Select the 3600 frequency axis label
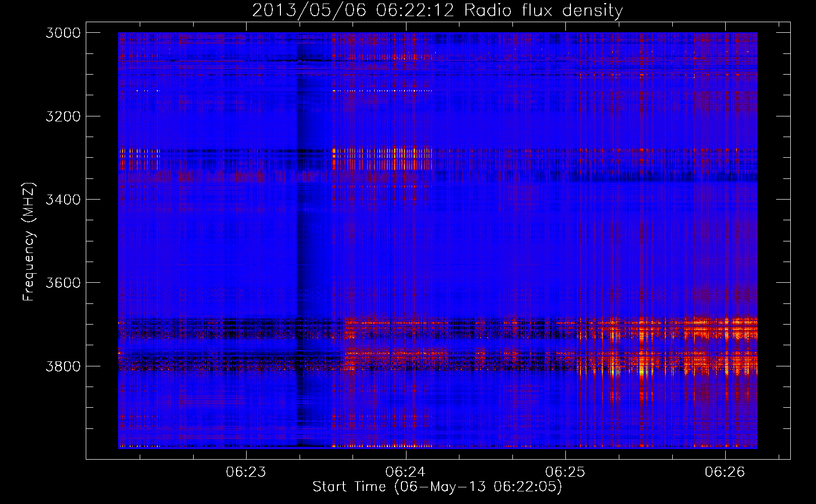Image resolution: width=816 pixels, height=504 pixels. (x=63, y=283)
